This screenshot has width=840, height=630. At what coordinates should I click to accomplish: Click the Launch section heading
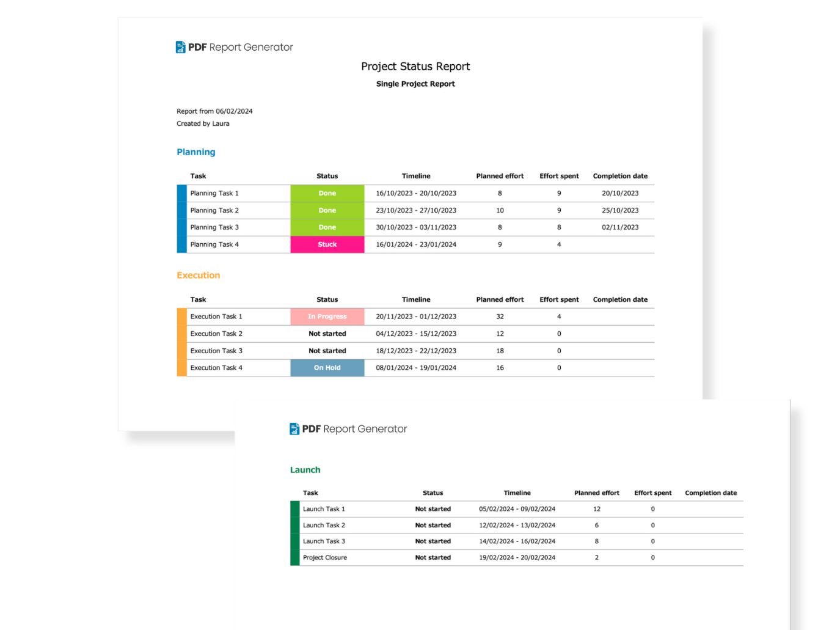[x=305, y=470]
